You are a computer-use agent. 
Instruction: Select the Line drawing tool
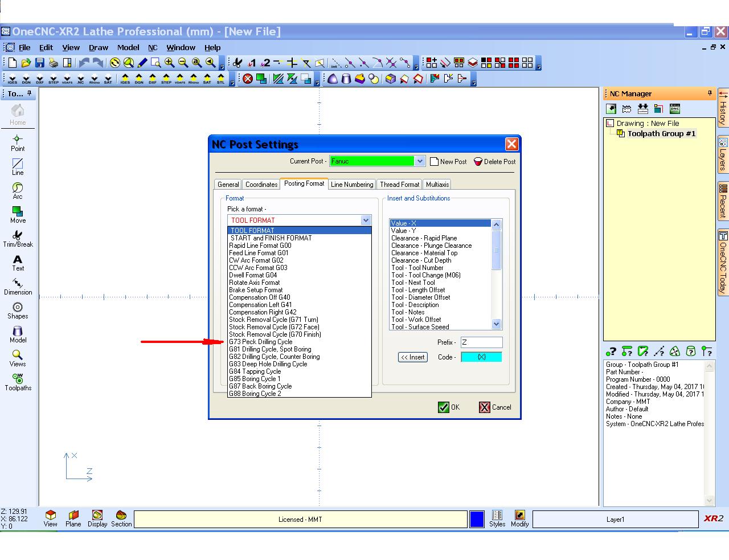[18, 167]
